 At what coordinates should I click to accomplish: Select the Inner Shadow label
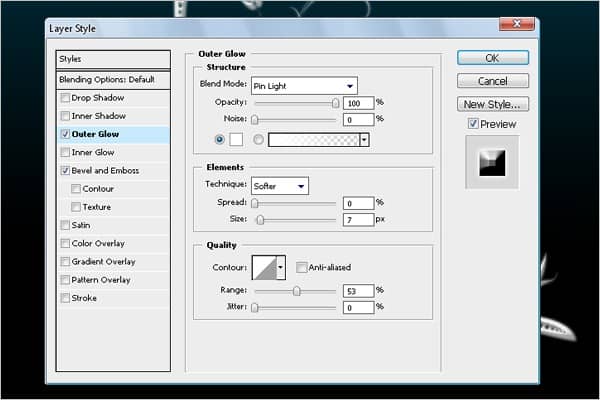click(98, 116)
